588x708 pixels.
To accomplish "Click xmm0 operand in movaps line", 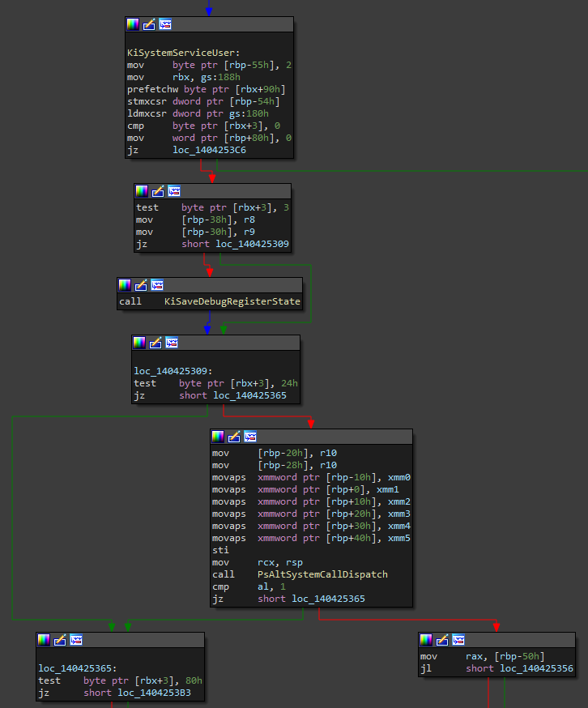I will point(399,477).
